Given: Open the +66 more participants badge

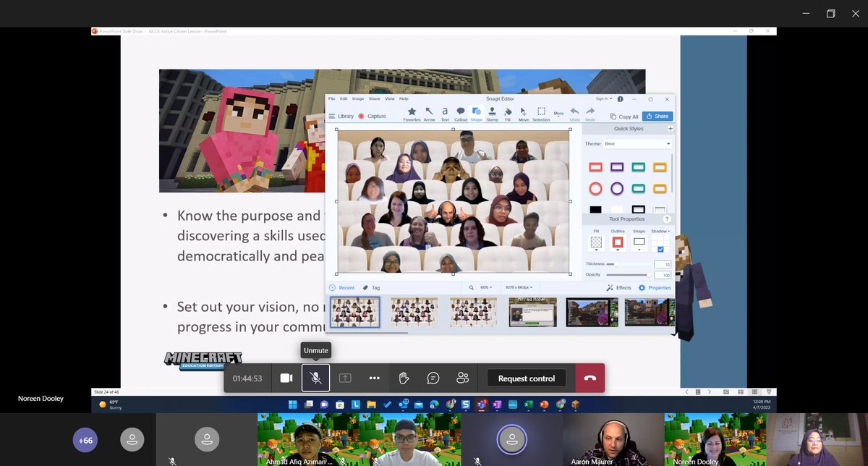Looking at the screenshot, I should point(85,440).
